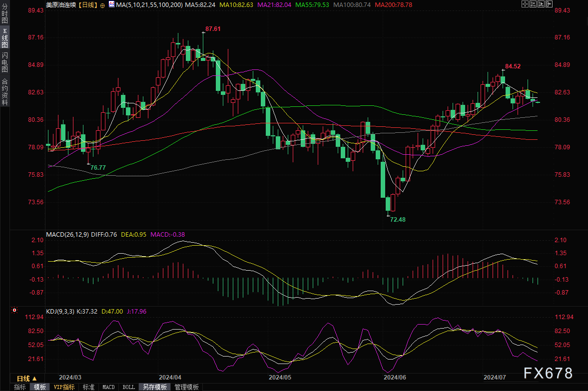The image size is (588, 391).
Task: Open the 闪电图 tick chart tab
Action: (4, 62)
